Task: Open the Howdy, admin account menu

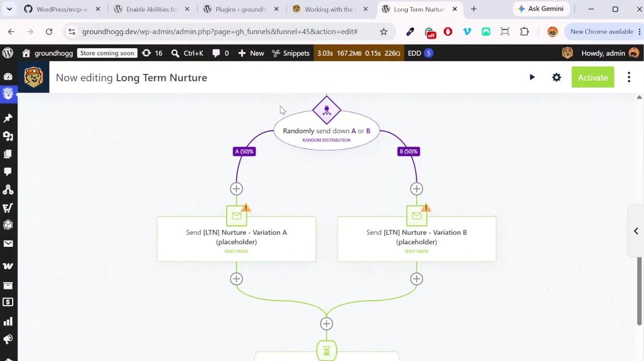Action: point(609,53)
